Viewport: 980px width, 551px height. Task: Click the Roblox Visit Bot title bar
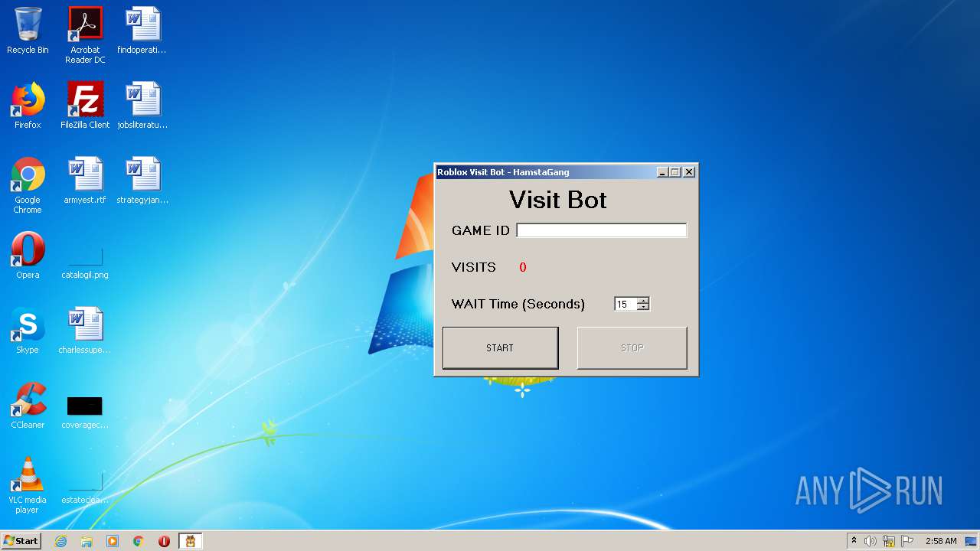545,172
